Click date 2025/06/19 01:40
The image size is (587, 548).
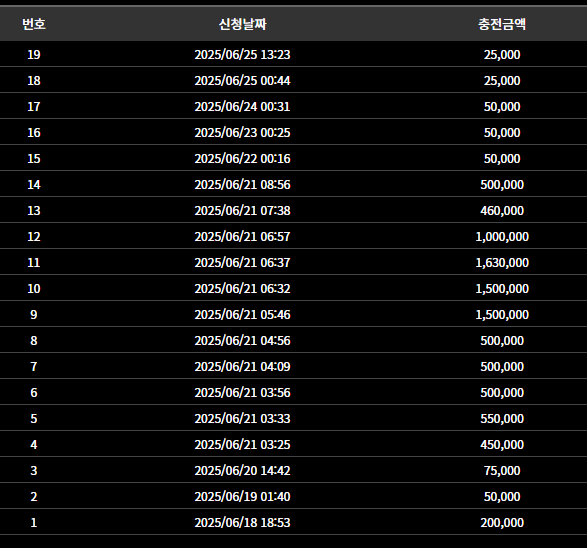[x=242, y=497]
